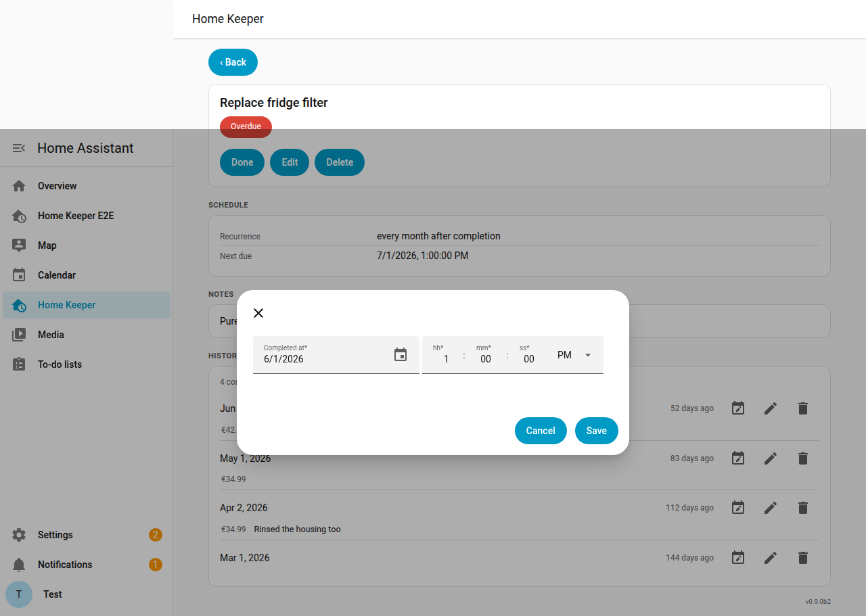Click next due '7/1/2026, 1:00:00 PM'
Screen dimensions: 866x616
[x=422, y=256]
